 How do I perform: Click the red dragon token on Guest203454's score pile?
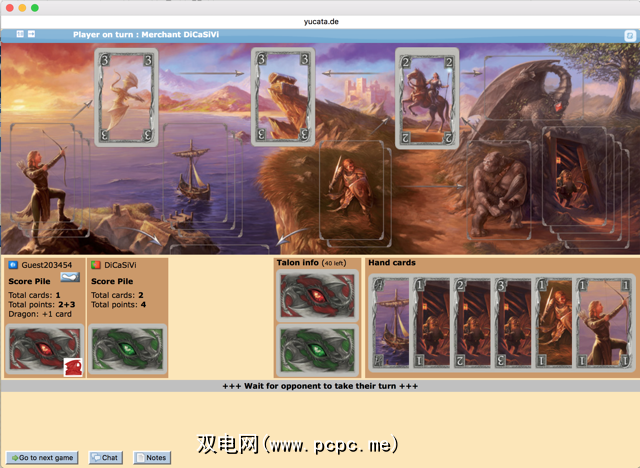(73, 367)
